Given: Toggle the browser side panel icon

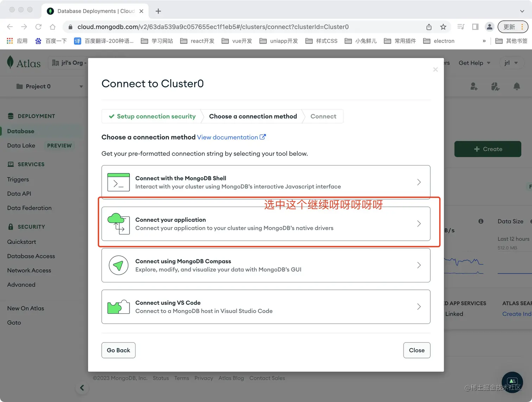Looking at the screenshot, I should [475, 27].
